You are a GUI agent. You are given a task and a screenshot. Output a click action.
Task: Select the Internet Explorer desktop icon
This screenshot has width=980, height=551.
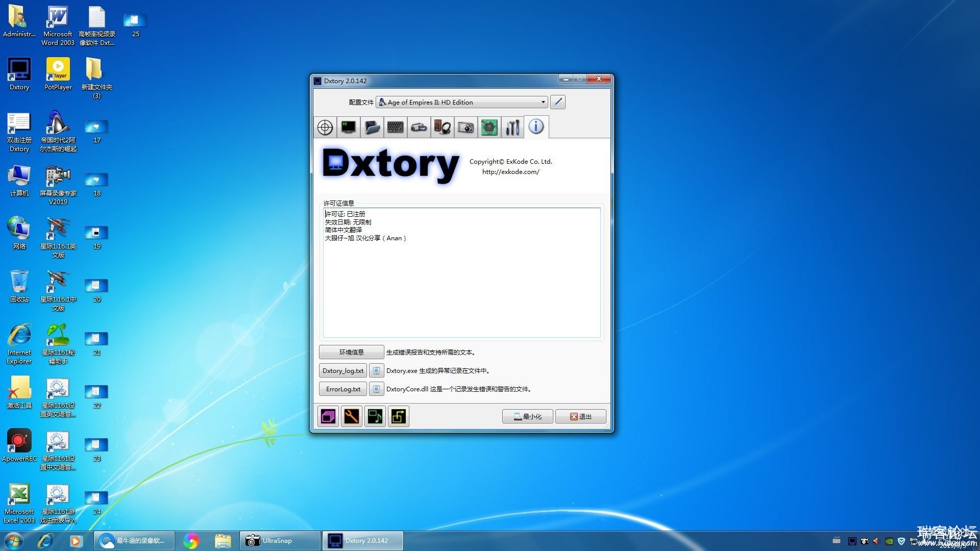click(x=19, y=343)
